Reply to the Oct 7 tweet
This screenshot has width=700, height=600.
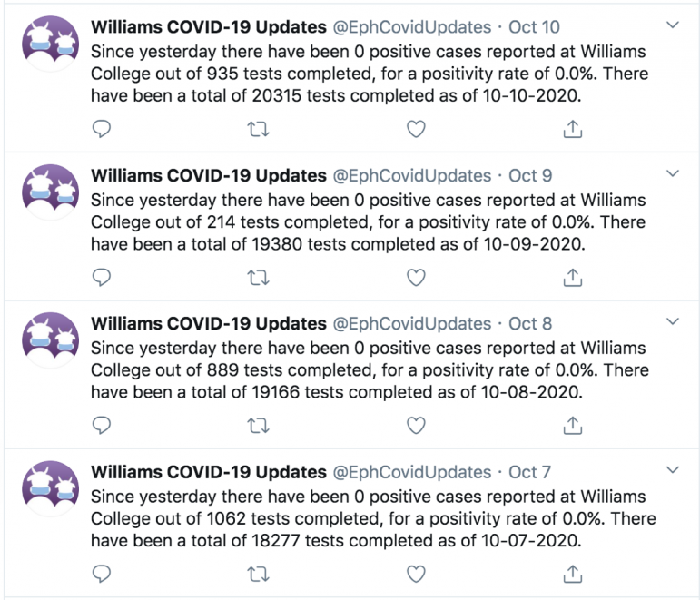coord(102,574)
